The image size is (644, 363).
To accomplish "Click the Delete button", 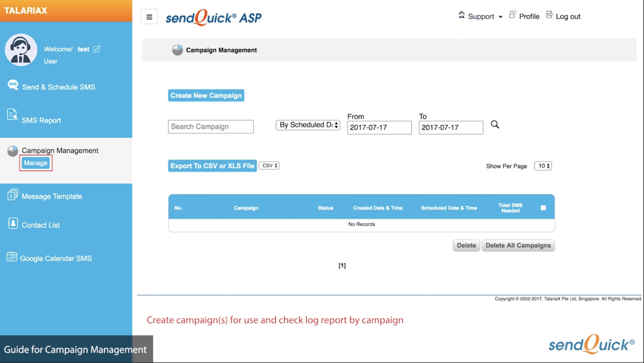I will point(466,245).
